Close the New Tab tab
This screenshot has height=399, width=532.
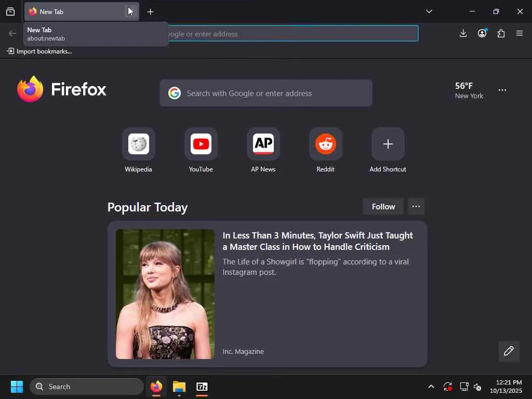tap(130, 12)
